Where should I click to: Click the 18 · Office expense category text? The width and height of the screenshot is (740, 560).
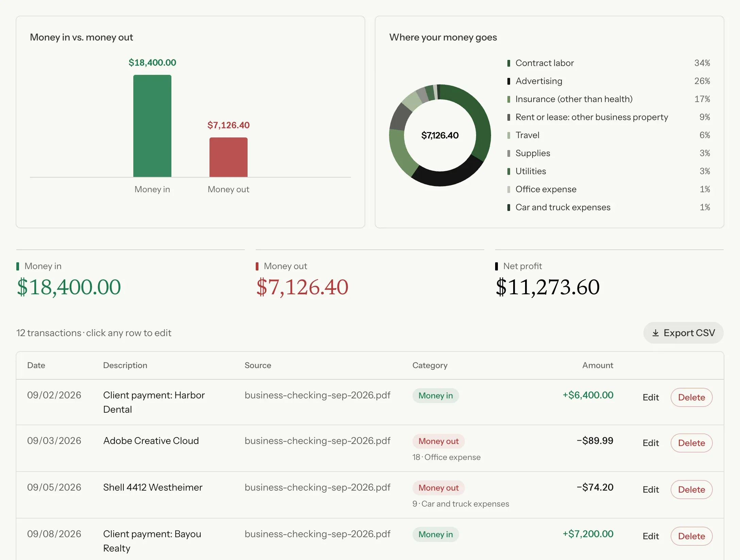point(446,457)
